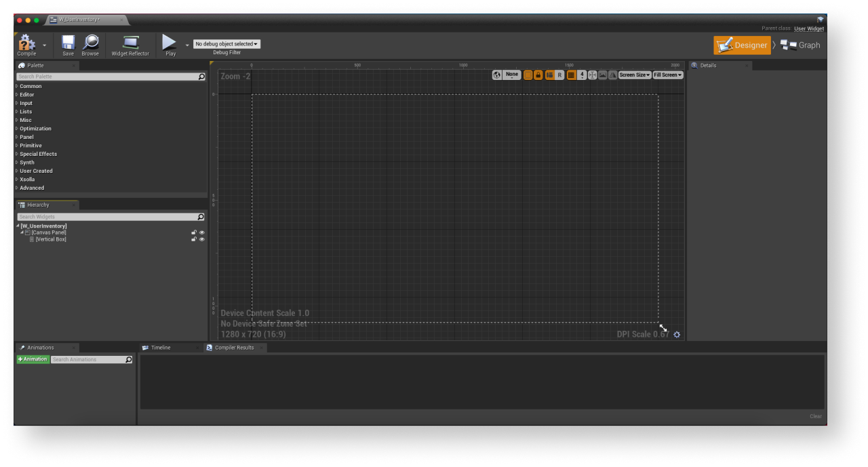Switch to Graph mode

802,45
